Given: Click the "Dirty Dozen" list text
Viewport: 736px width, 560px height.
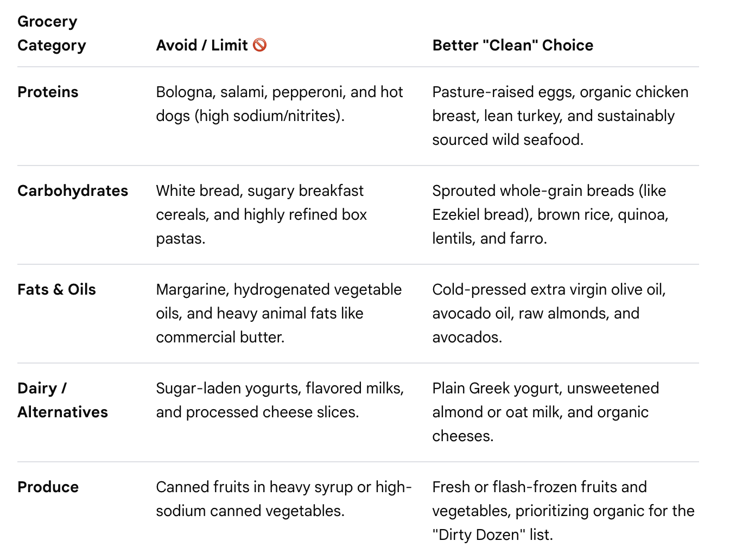Looking at the screenshot, I should [x=492, y=534].
